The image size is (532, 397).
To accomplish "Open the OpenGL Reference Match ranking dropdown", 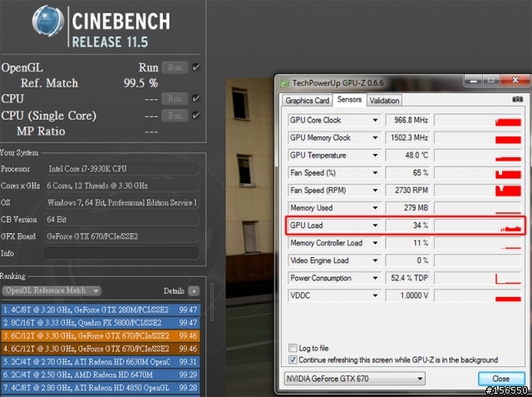I will [52, 290].
